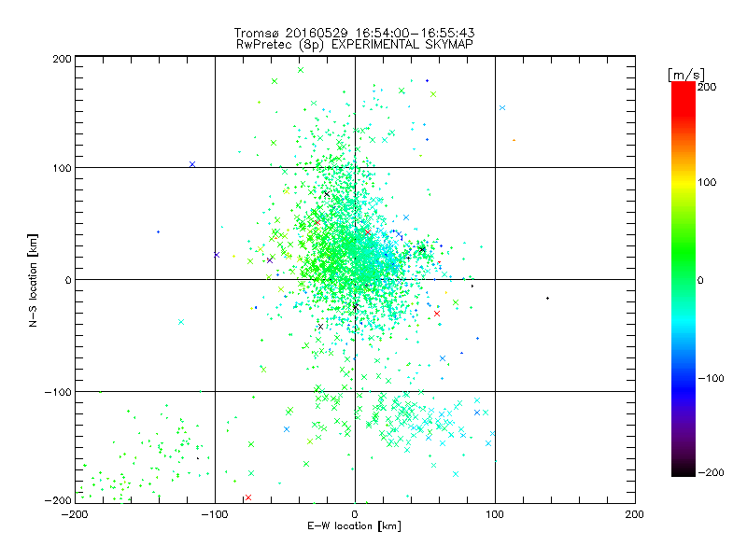Viewport: 747px width, 560px height.
Task: Click the x-axis tick label '200'
Action: (635, 514)
